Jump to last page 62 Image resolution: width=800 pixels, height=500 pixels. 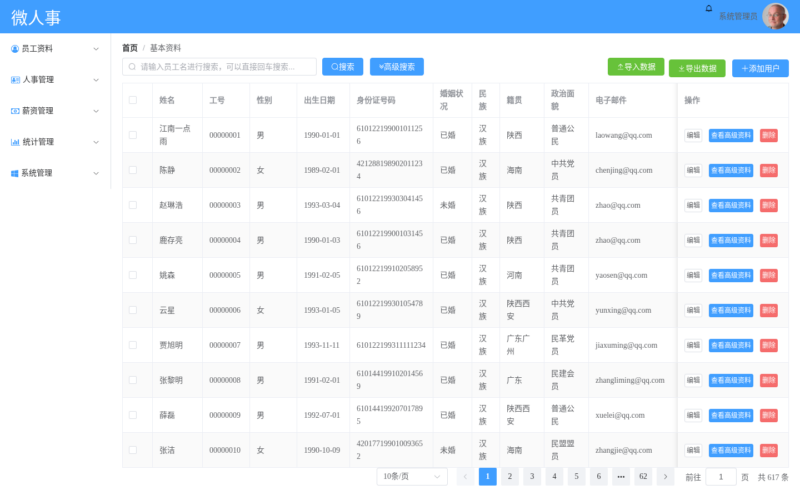(643, 477)
